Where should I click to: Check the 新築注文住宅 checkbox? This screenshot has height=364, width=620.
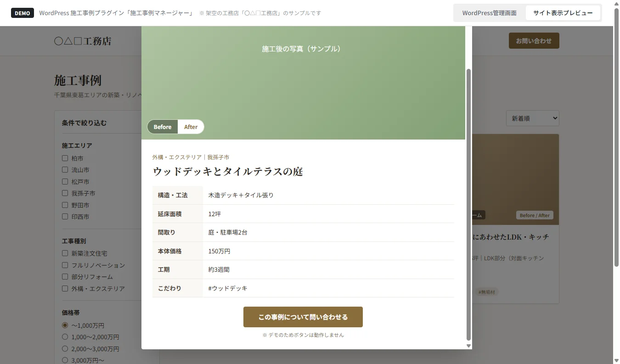(65, 253)
